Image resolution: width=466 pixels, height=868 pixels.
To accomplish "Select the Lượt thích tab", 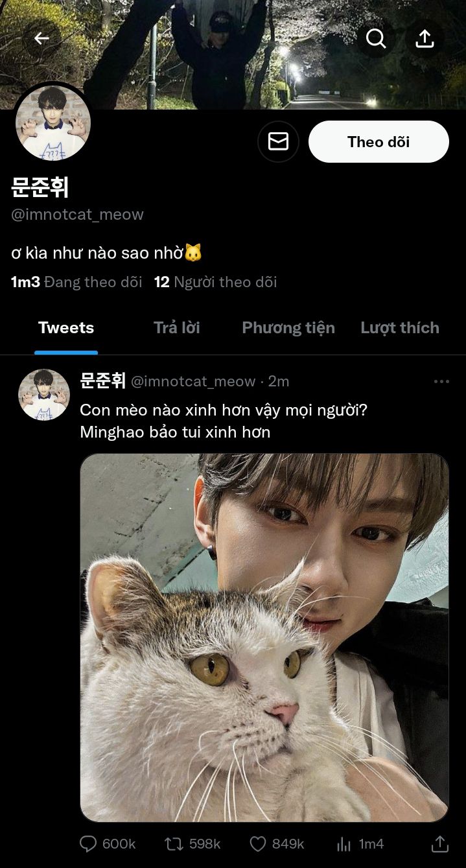I will coord(400,328).
